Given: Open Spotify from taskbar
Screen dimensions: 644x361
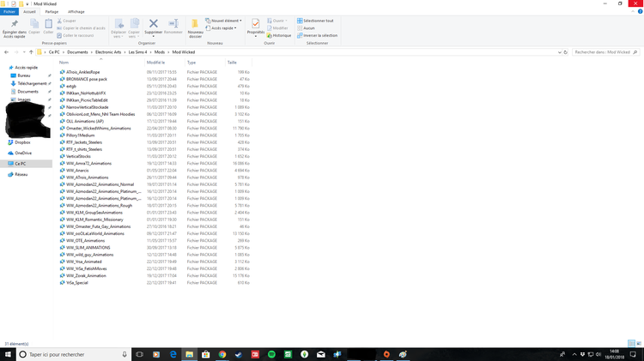Looking at the screenshot, I should pos(271,354).
